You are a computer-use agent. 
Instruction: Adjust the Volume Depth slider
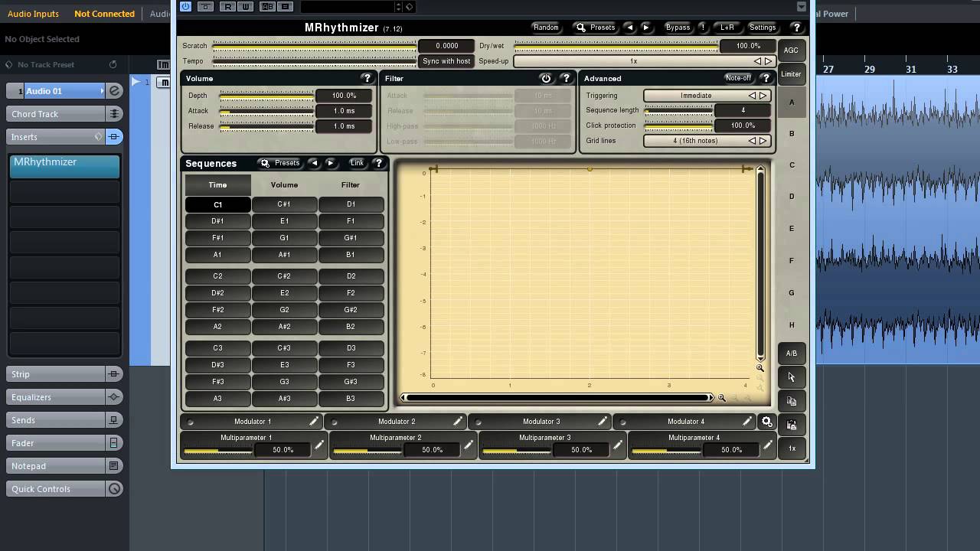coord(266,96)
